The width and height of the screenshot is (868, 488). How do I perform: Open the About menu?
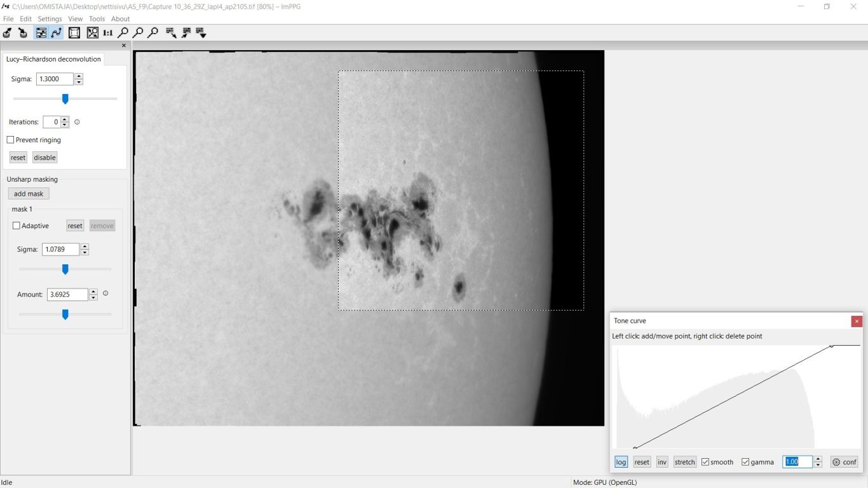click(x=120, y=19)
